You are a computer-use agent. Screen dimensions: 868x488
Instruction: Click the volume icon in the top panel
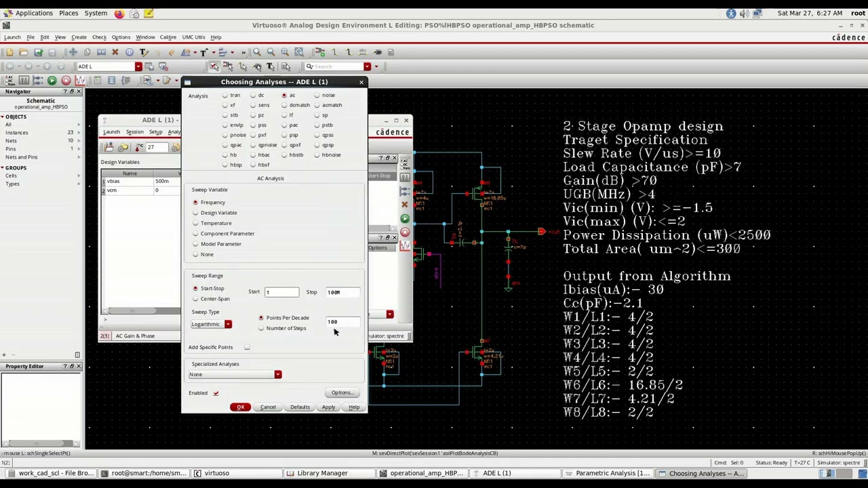click(x=744, y=13)
